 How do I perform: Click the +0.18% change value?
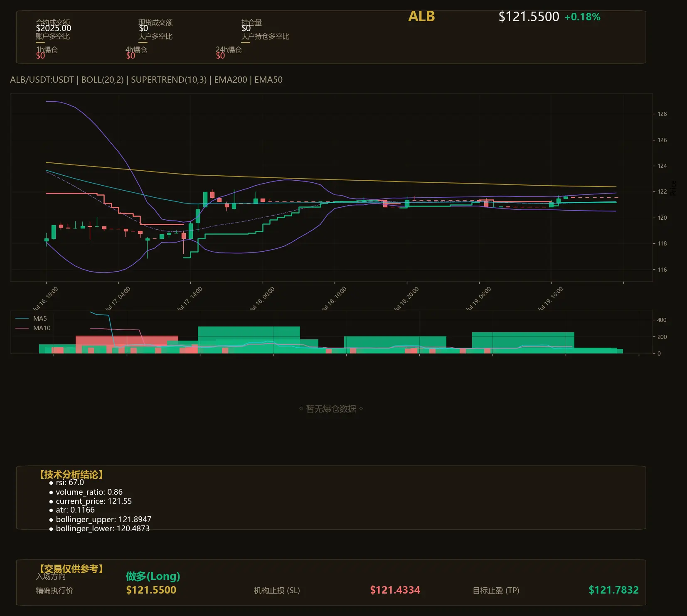(x=582, y=17)
